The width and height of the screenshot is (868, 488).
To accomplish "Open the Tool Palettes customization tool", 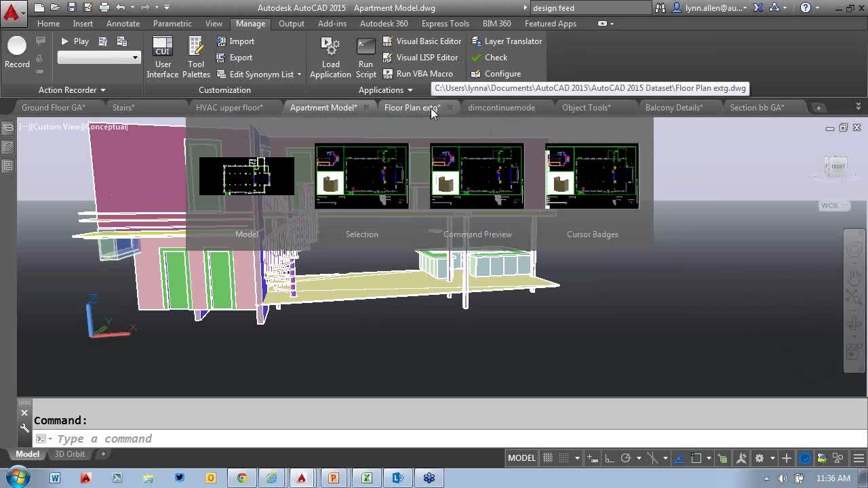I will tap(196, 57).
